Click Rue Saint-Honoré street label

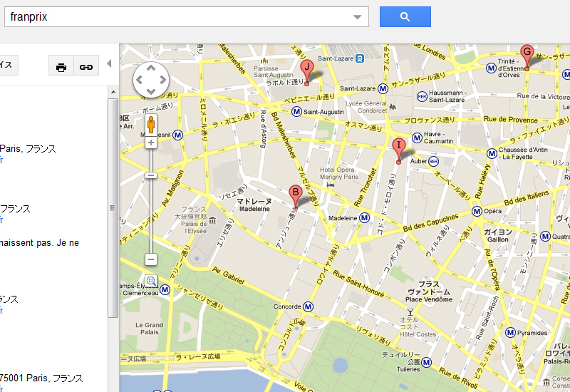358,284
